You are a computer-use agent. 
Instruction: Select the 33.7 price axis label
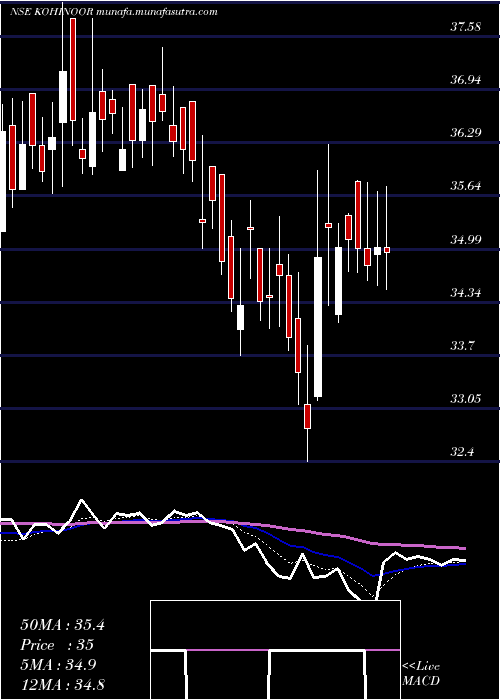coord(462,346)
